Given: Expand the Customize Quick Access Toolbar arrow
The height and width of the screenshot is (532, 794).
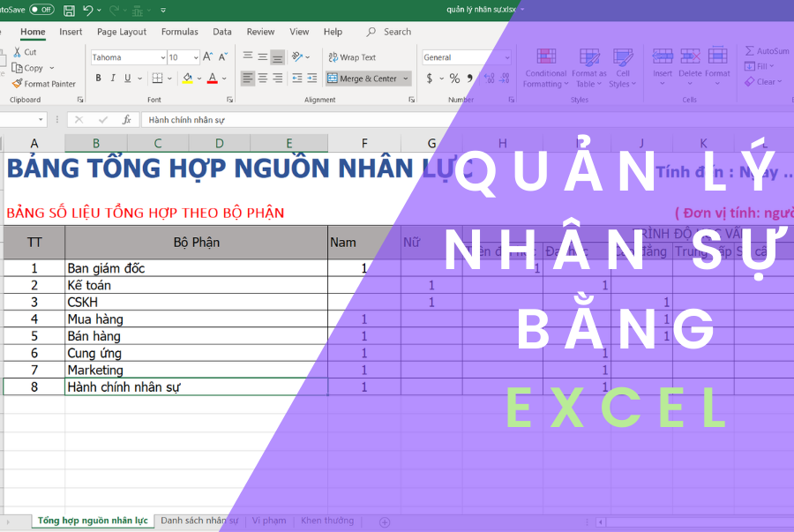Looking at the screenshot, I should pos(163,10).
